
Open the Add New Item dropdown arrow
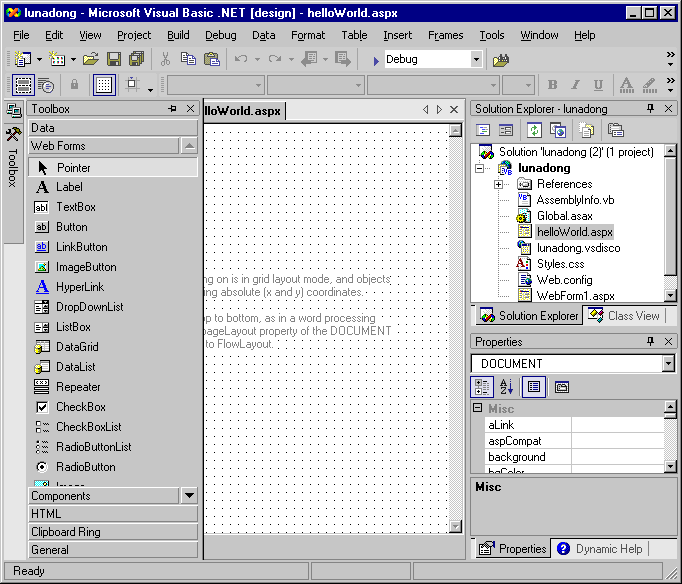[x=73, y=60]
